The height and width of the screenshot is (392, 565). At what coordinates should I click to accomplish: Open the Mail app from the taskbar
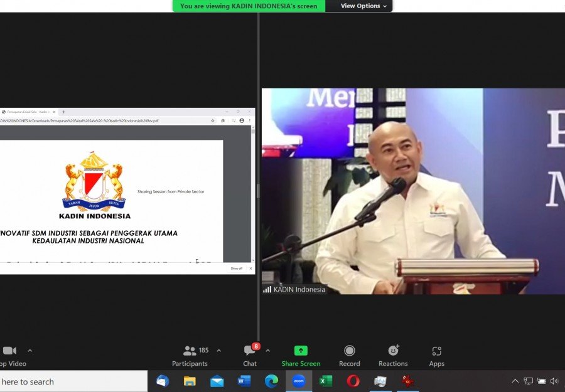pos(217,381)
